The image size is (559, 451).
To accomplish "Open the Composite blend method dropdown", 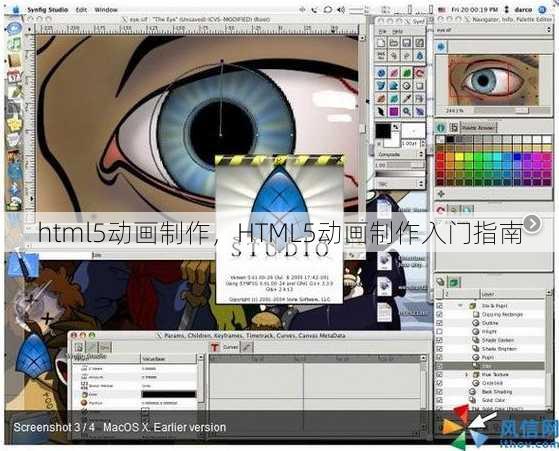I will coord(400,155).
